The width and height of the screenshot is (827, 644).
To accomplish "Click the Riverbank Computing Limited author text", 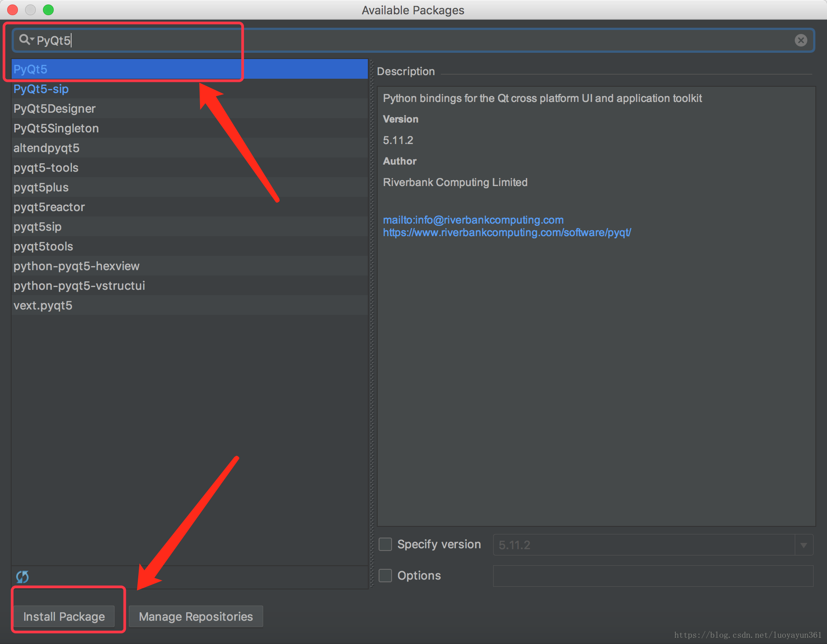I will (455, 182).
